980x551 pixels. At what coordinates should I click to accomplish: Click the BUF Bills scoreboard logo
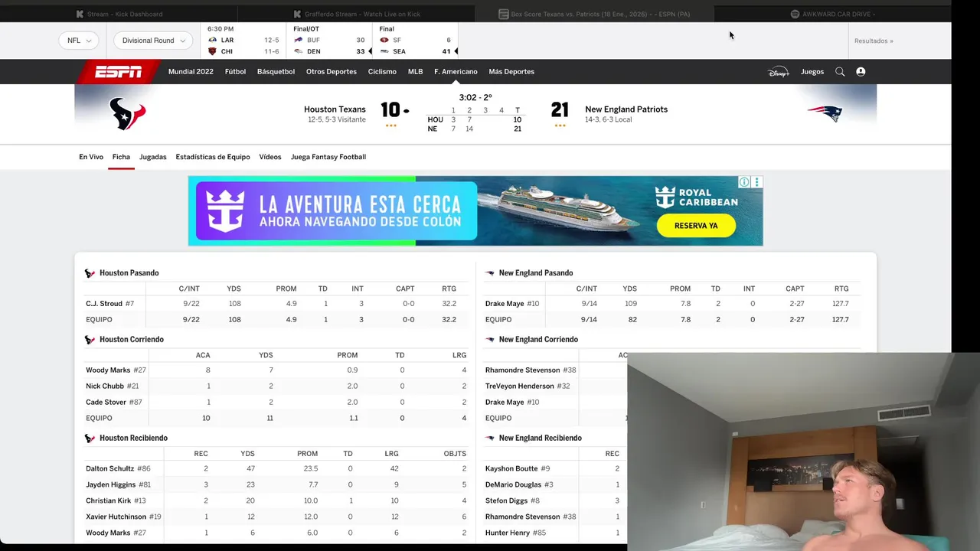(299, 40)
